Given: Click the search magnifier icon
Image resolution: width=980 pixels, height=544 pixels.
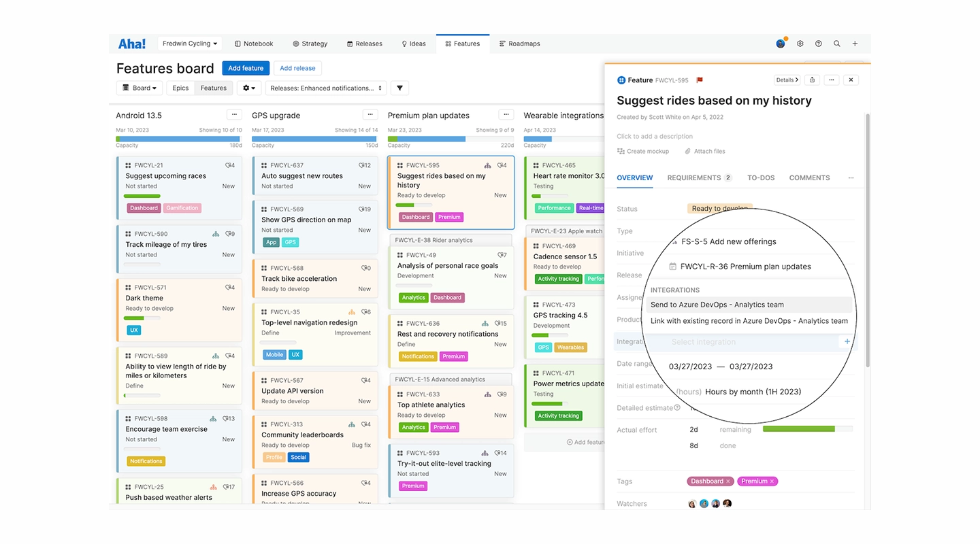Looking at the screenshot, I should pos(837,44).
